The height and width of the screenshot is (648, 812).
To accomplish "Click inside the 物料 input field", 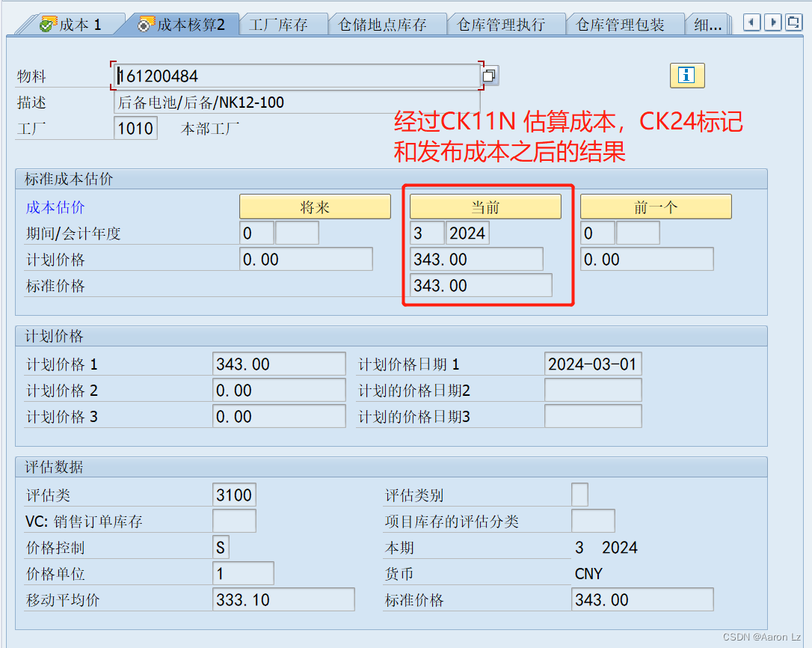I will tap(292, 75).
